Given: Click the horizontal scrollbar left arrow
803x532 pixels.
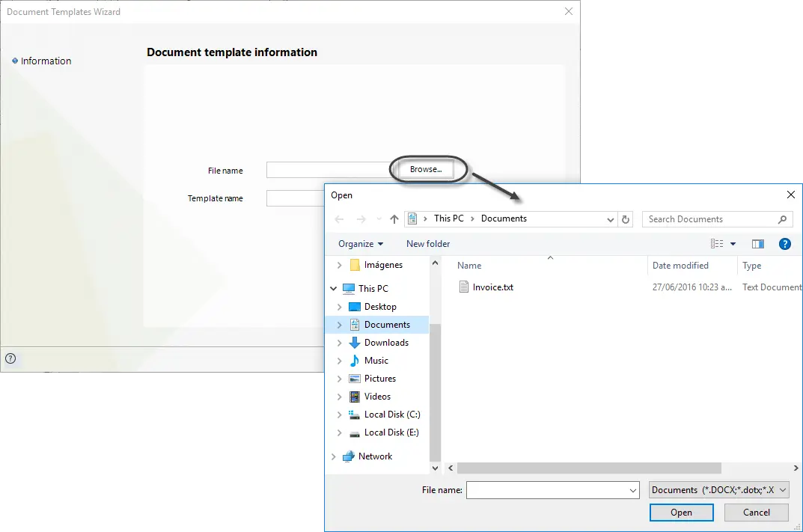Looking at the screenshot, I should click(451, 468).
